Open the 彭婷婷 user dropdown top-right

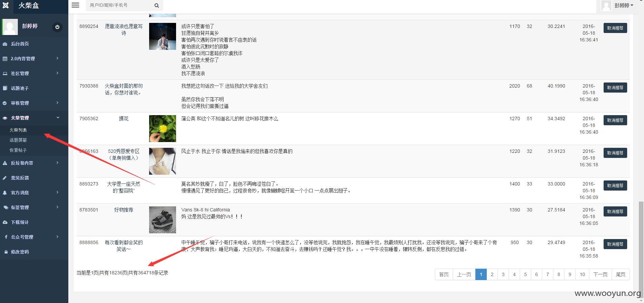(624, 5)
